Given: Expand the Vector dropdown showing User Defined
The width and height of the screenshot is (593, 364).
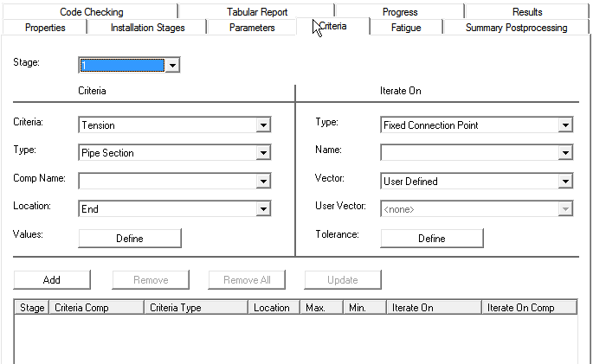Looking at the screenshot, I should pos(565,182).
